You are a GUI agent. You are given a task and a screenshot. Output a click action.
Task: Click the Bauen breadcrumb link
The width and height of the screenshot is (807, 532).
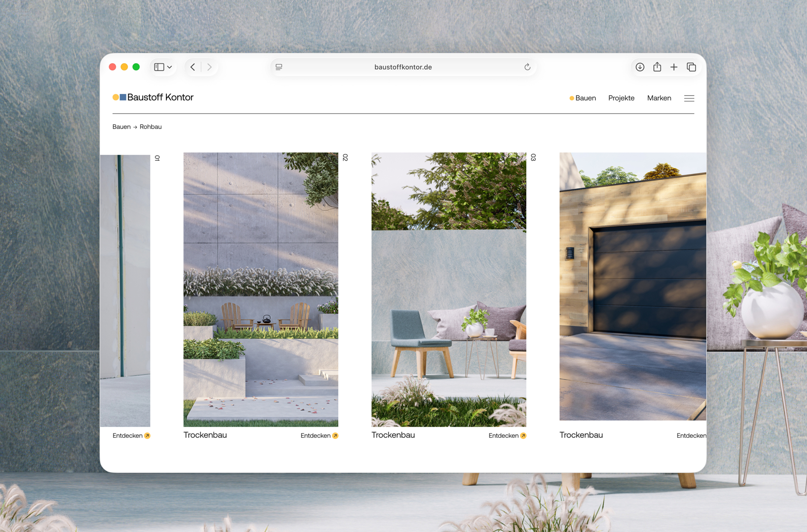coord(122,127)
